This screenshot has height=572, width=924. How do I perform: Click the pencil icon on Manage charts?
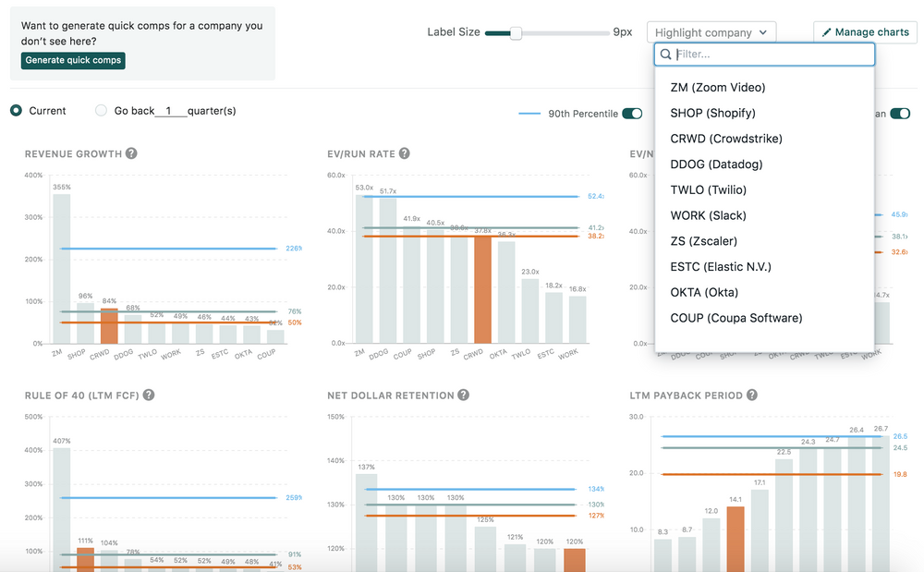(828, 31)
